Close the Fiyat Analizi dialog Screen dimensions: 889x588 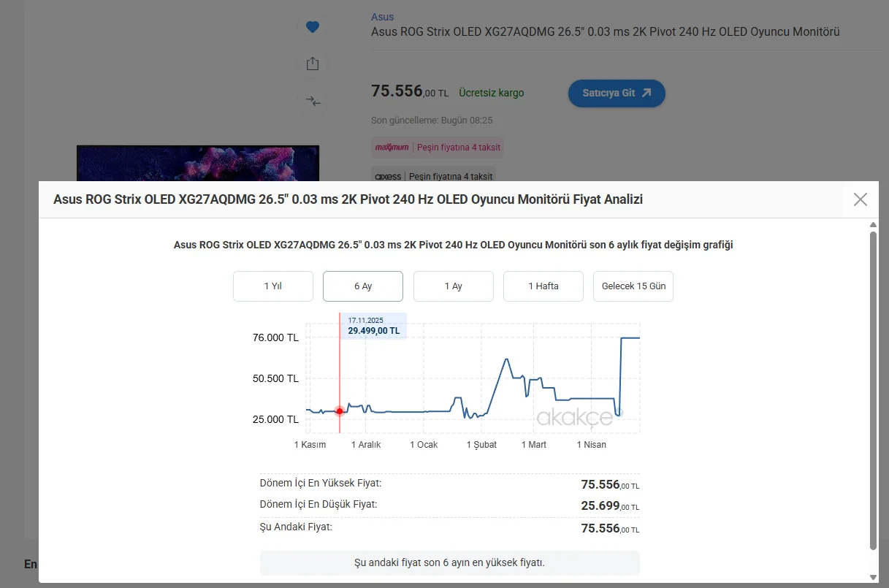point(861,199)
